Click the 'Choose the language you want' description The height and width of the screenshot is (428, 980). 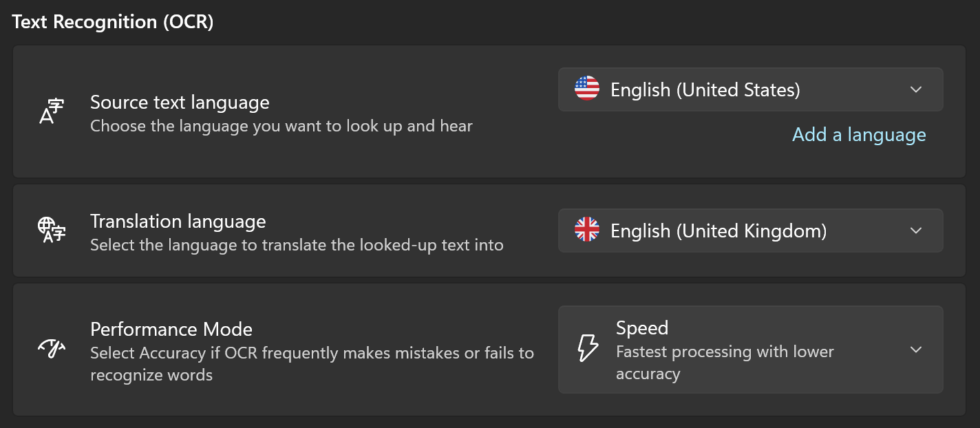[x=281, y=127]
